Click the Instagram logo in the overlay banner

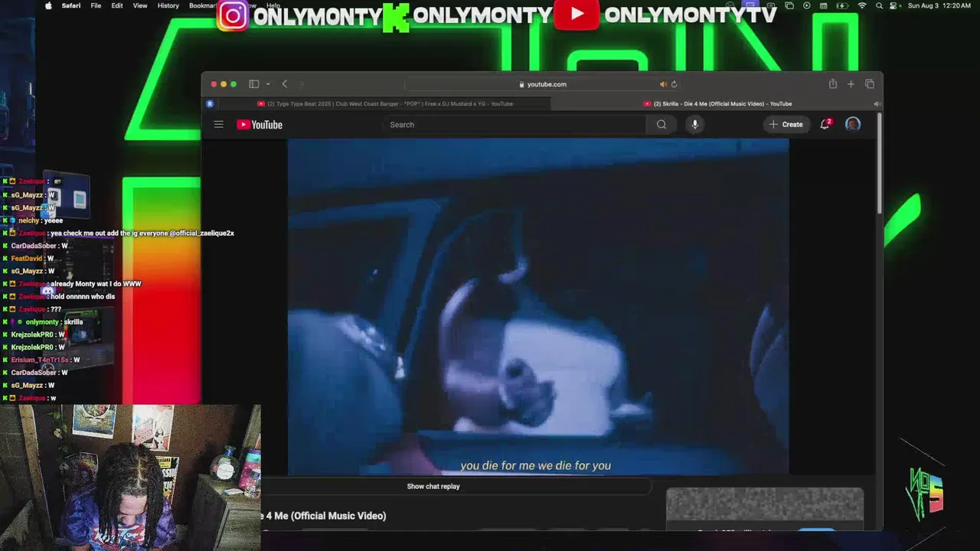[x=233, y=15]
